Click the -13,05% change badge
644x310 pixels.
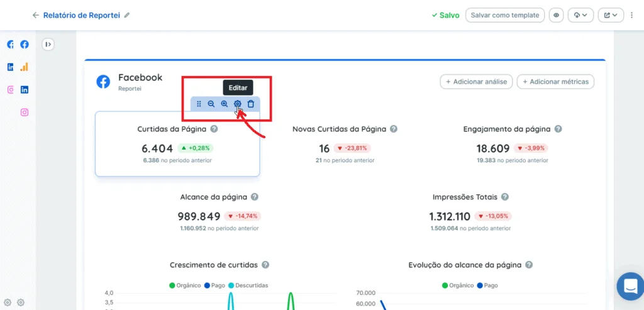point(493,216)
